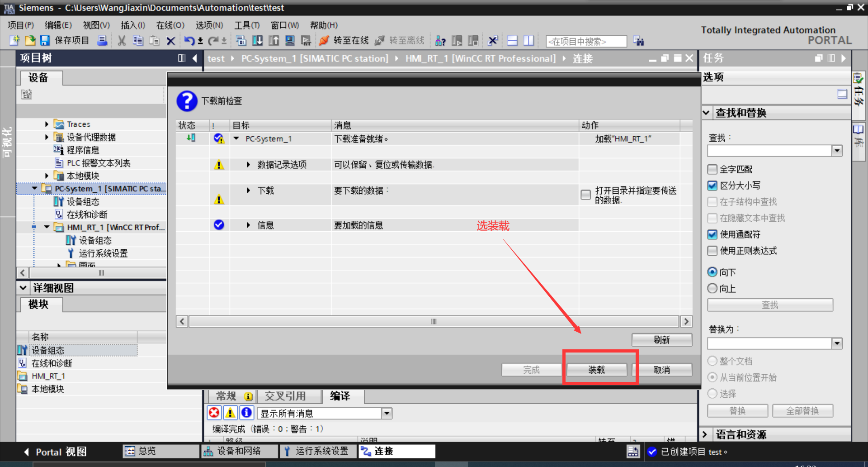The width and height of the screenshot is (868, 467).
Task: Select the Cut toolbar icon
Action: click(121, 41)
